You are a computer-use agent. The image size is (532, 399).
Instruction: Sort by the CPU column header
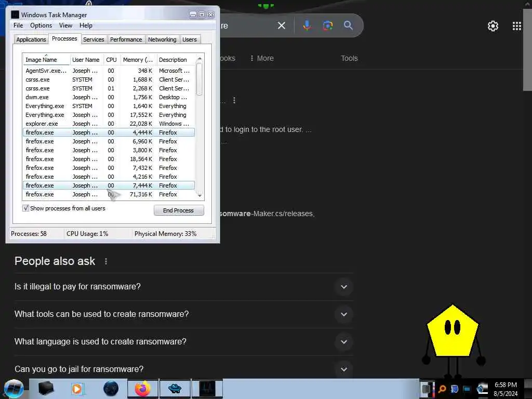[x=111, y=60]
